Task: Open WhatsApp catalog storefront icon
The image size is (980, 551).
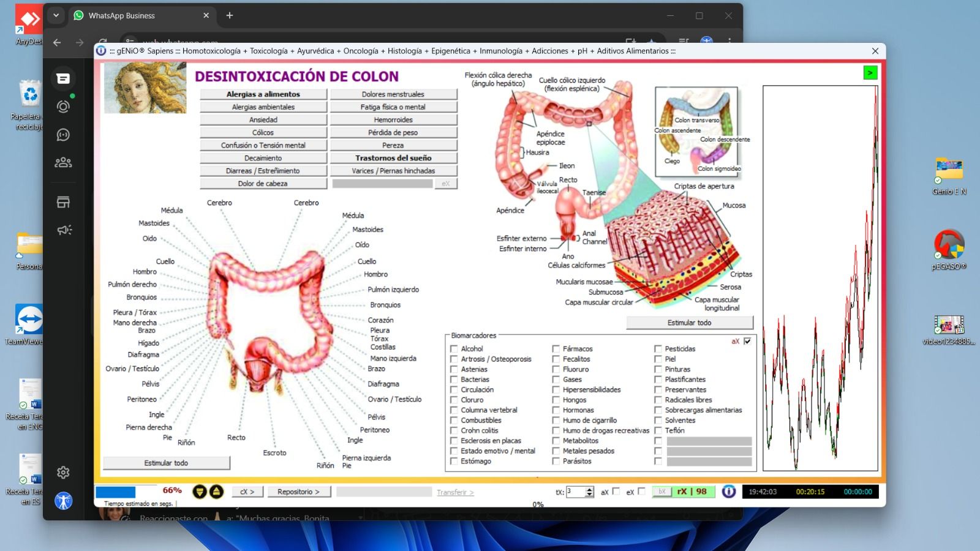Action: 63,202
